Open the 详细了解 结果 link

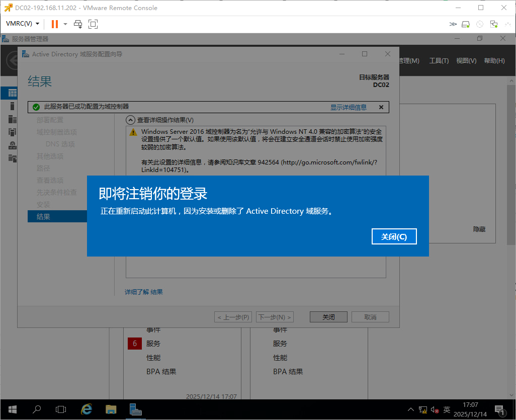point(143,292)
